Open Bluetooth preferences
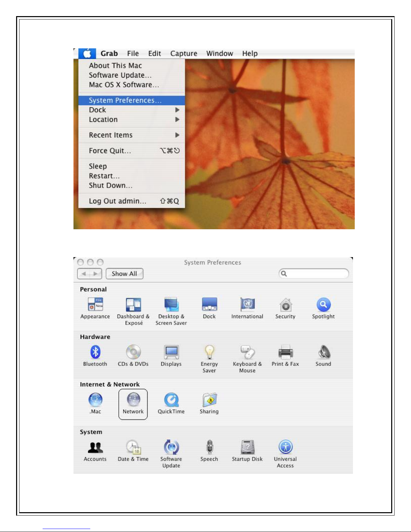Screen dimensions: 411x532 pos(95,356)
